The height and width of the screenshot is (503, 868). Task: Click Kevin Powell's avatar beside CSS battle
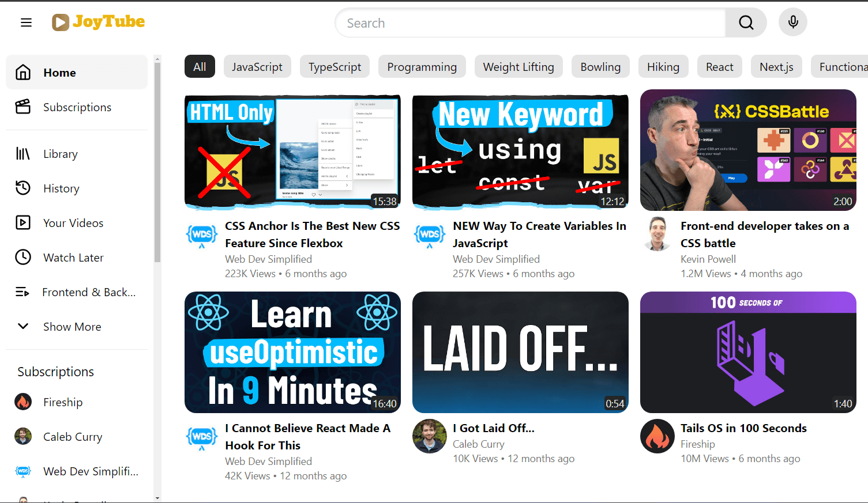click(657, 234)
